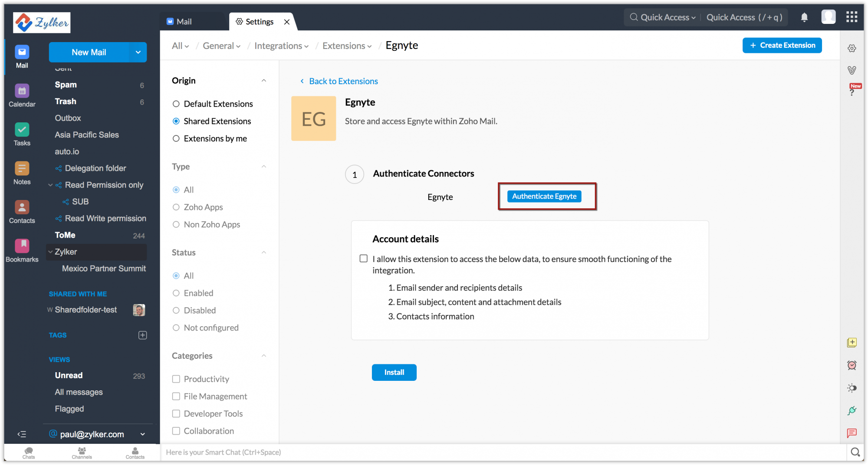
Task: Open the reminders alarm clock icon
Action: 852,365
